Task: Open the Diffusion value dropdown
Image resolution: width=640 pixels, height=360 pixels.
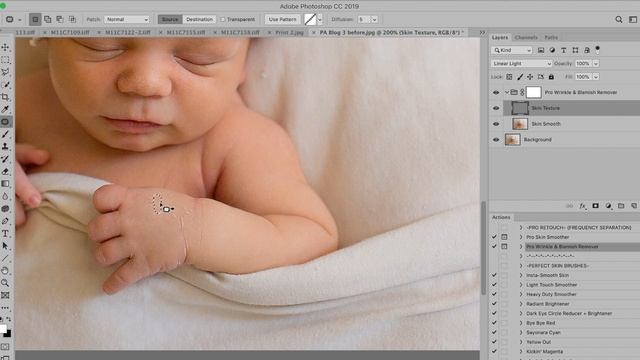Action: pyautogui.click(x=374, y=19)
